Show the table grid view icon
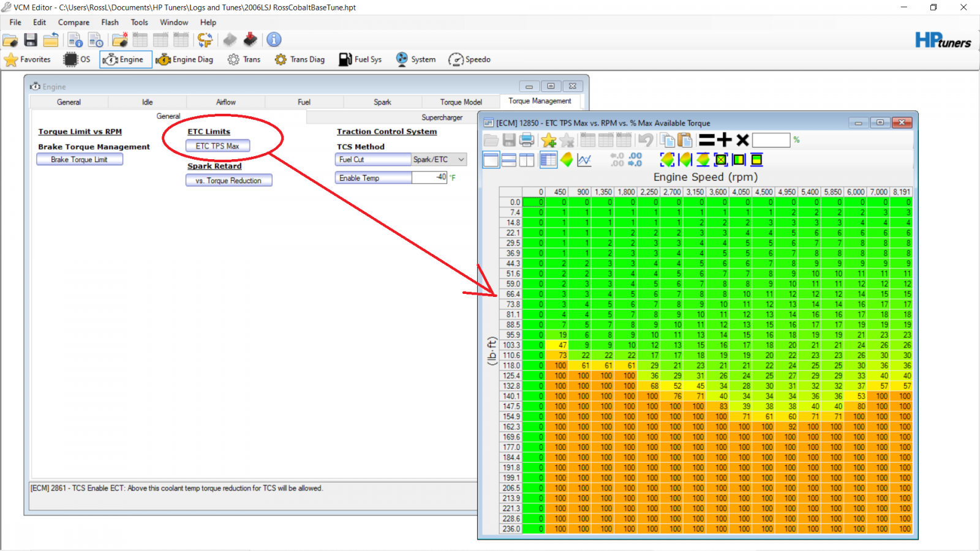Viewport: 980px width, 551px height. pos(549,160)
